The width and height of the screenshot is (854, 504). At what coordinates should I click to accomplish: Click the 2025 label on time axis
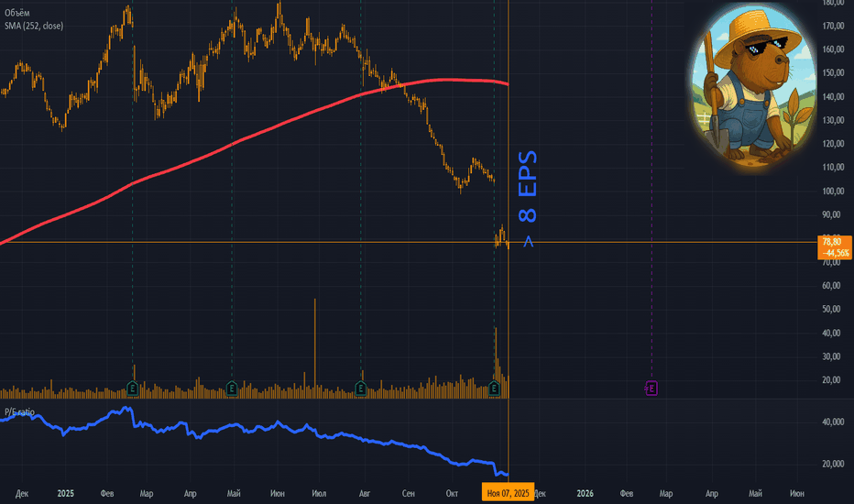pyautogui.click(x=65, y=493)
